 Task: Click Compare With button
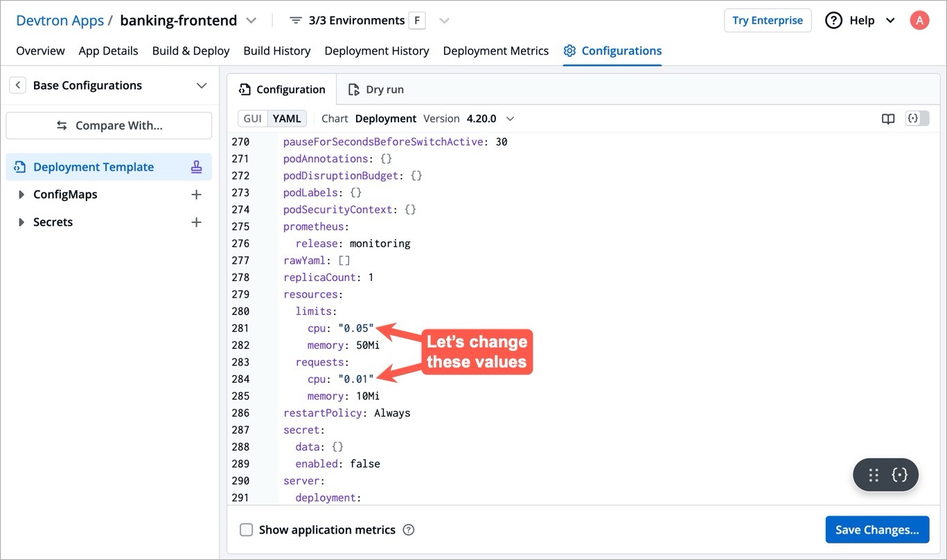(x=109, y=125)
